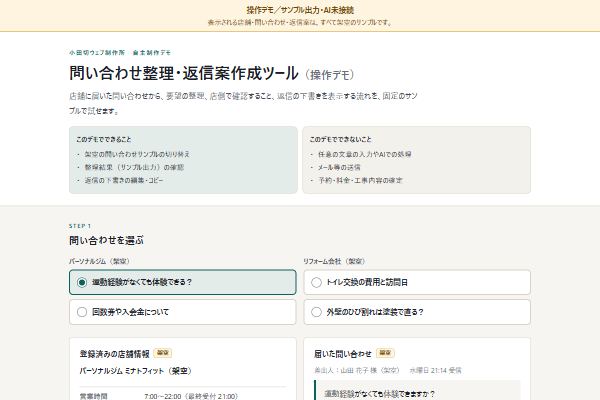
Task: Click the 水曜日 21:14 受信 timestamp
Action: (435, 370)
